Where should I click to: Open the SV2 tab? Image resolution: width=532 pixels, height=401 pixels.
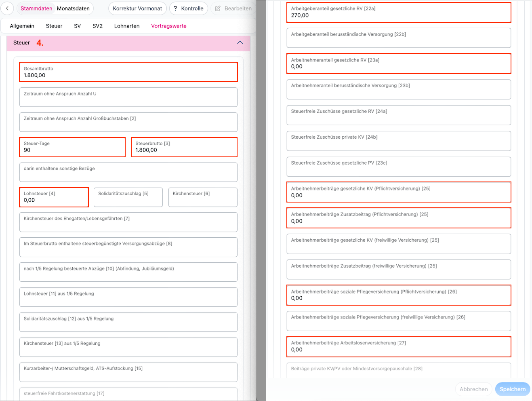[x=97, y=26]
